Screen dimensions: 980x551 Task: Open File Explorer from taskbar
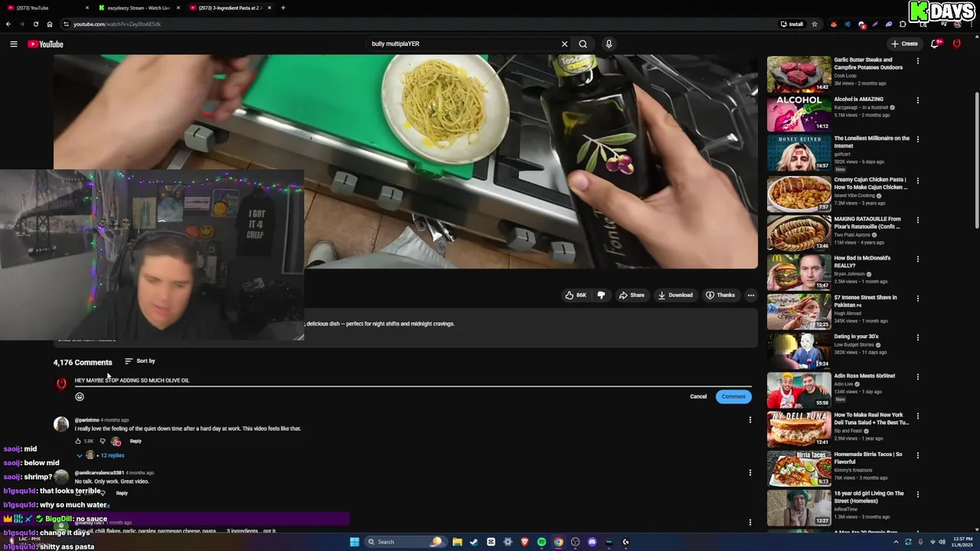pos(457,542)
